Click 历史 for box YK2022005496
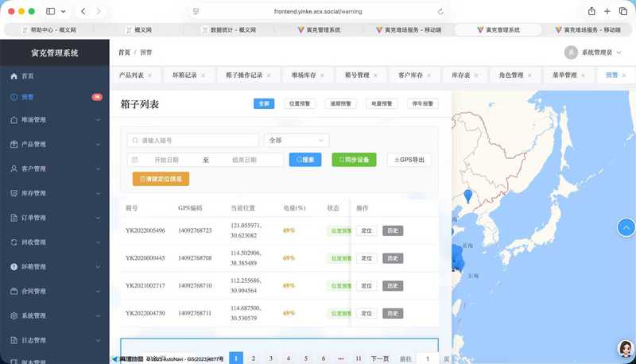This screenshot has height=364, width=636. coord(392,230)
